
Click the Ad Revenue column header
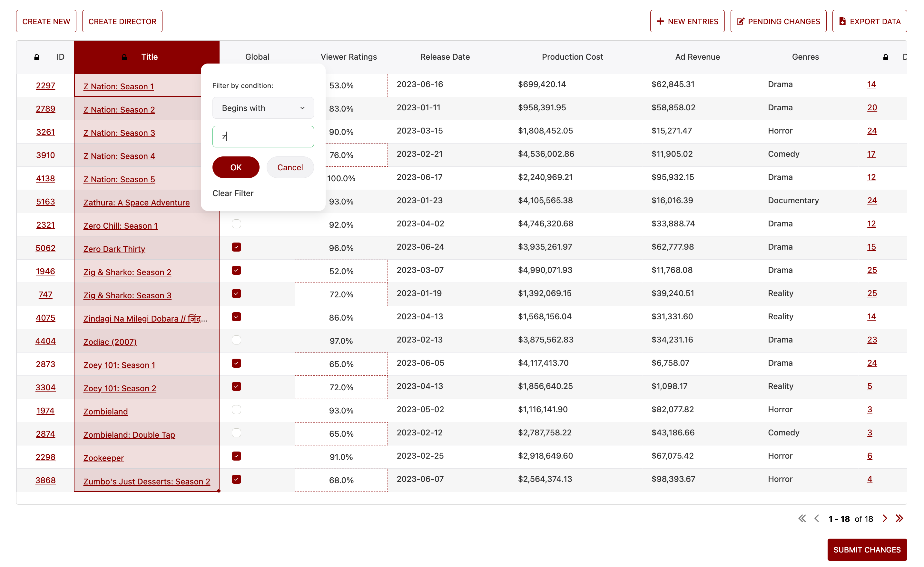(697, 57)
